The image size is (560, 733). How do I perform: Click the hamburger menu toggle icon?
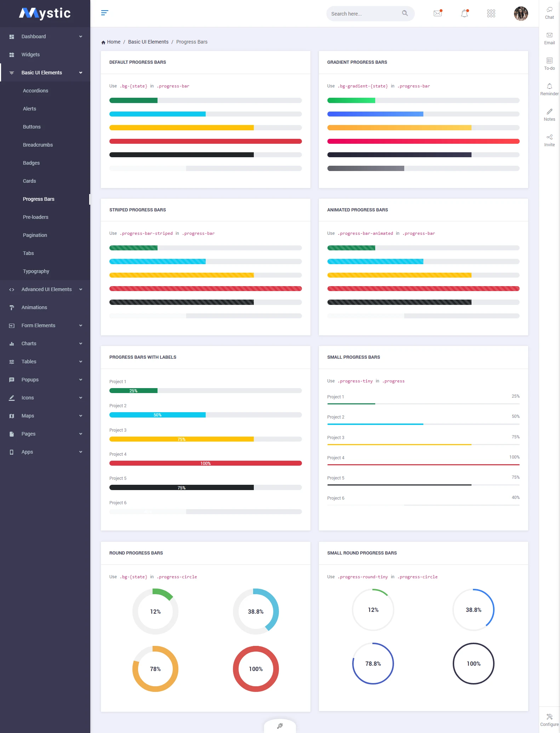click(x=104, y=13)
